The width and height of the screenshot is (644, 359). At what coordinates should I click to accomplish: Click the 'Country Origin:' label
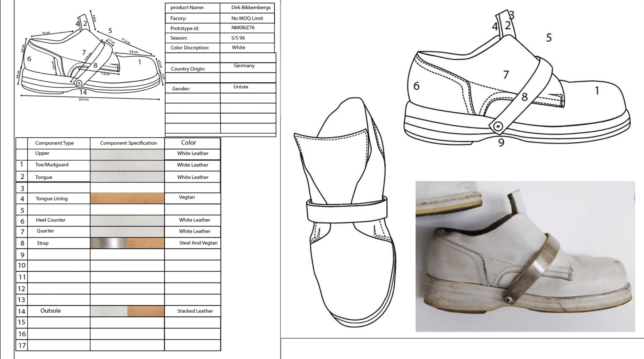(x=188, y=69)
